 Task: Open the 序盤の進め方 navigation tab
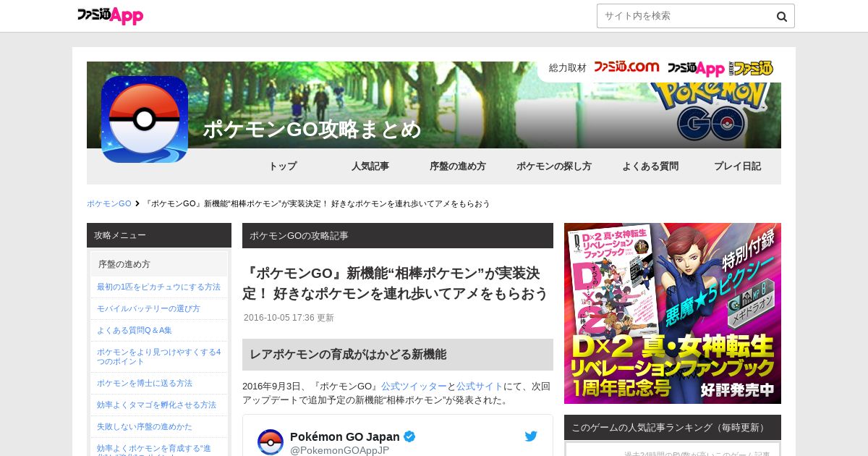tap(458, 166)
